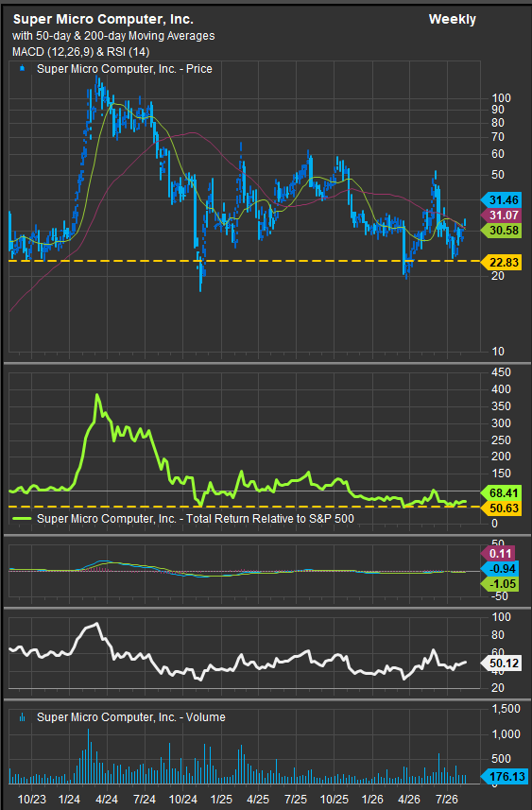Click the yellow 22.83 support level tag
This screenshot has width=532, height=810.
coord(501,263)
